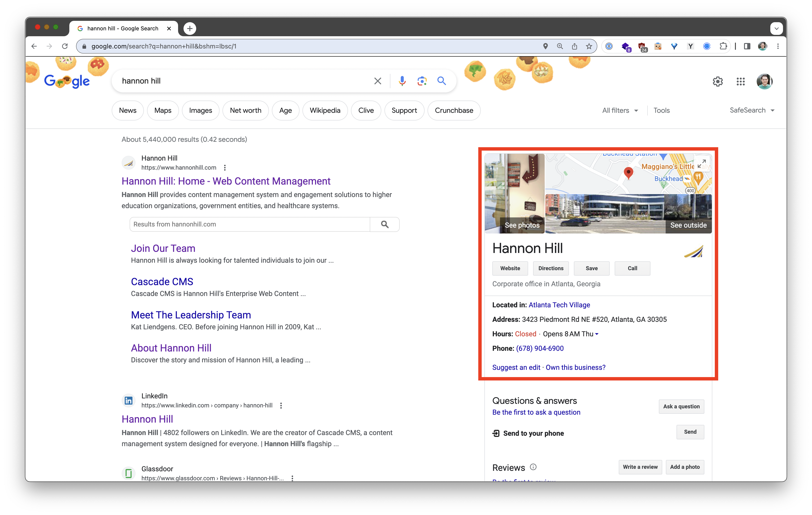This screenshot has height=515, width=812.
Task: Select the Support filter chip
Action: [404, 110]
